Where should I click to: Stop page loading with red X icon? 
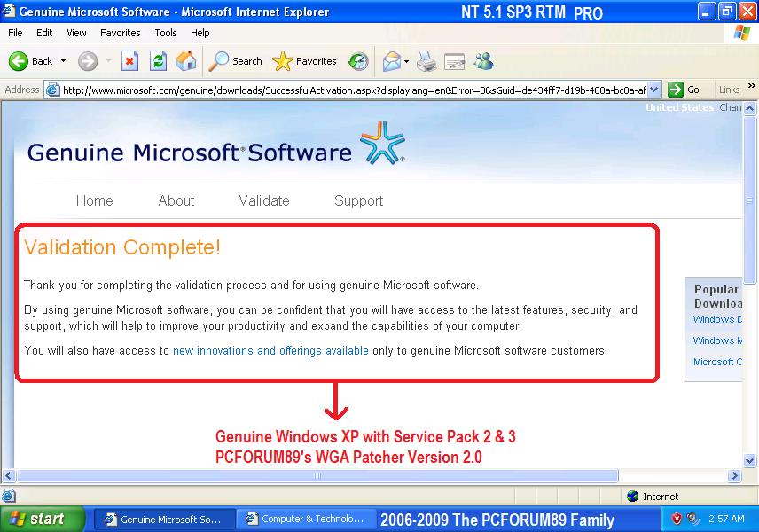click(x=129, y=61)
